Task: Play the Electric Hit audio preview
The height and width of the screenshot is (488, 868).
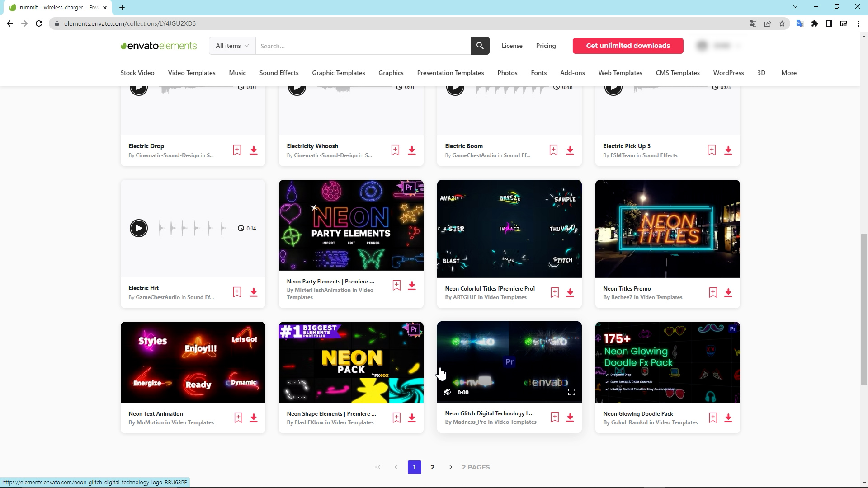Action: [x=139, y=228]
